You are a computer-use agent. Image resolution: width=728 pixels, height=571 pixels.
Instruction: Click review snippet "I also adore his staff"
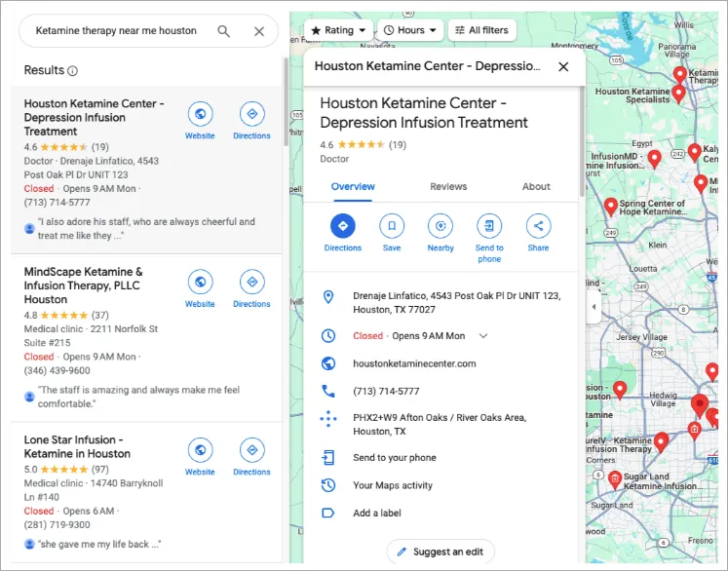146,228
